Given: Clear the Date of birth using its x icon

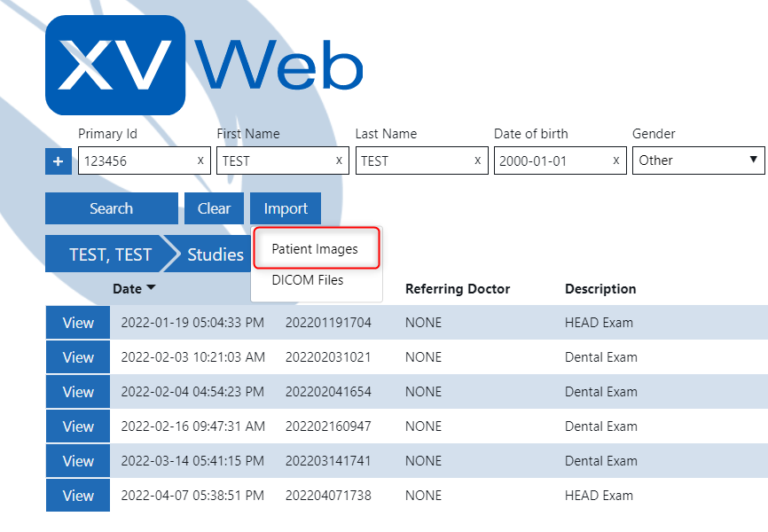Looking at the screenshot, I should click(x=615, y=160).
